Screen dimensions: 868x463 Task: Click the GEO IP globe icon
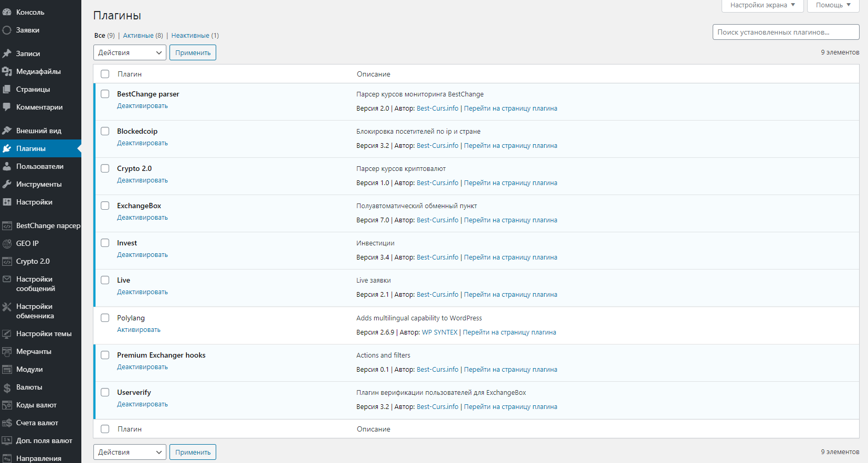7,243
